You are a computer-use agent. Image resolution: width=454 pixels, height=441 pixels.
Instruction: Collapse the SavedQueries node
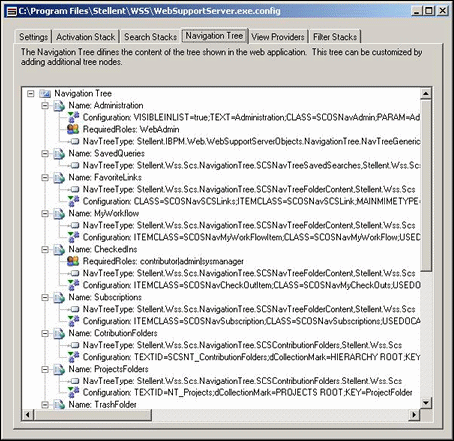(45, 154)
